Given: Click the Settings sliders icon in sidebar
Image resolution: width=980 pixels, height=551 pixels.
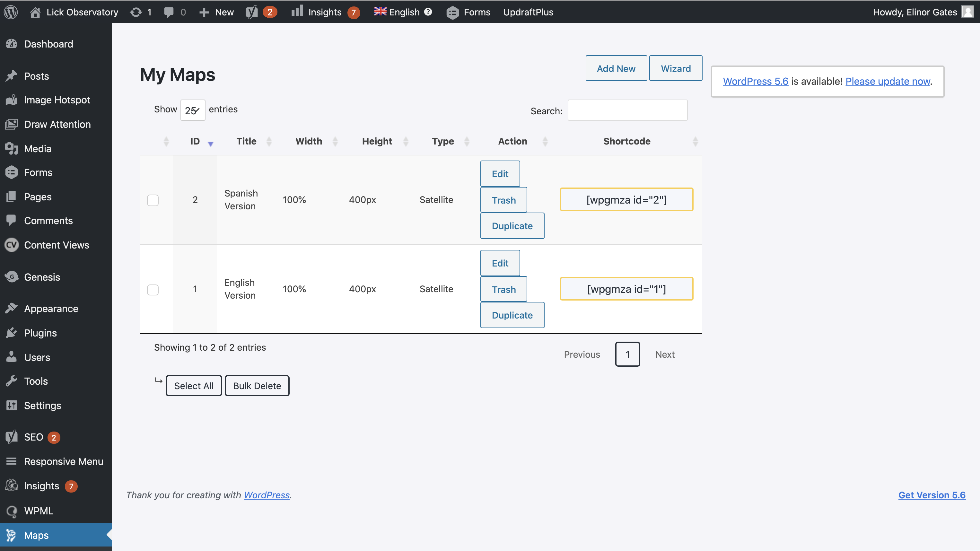Looking at the screenshot, I should pyautogui.click(x=12, y=405).
